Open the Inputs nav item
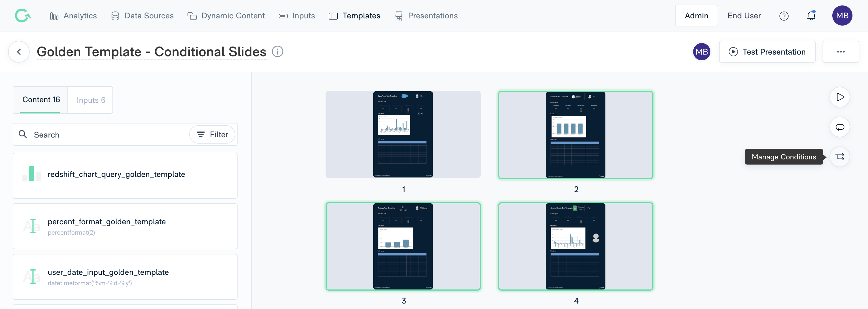 pos(297,16)
